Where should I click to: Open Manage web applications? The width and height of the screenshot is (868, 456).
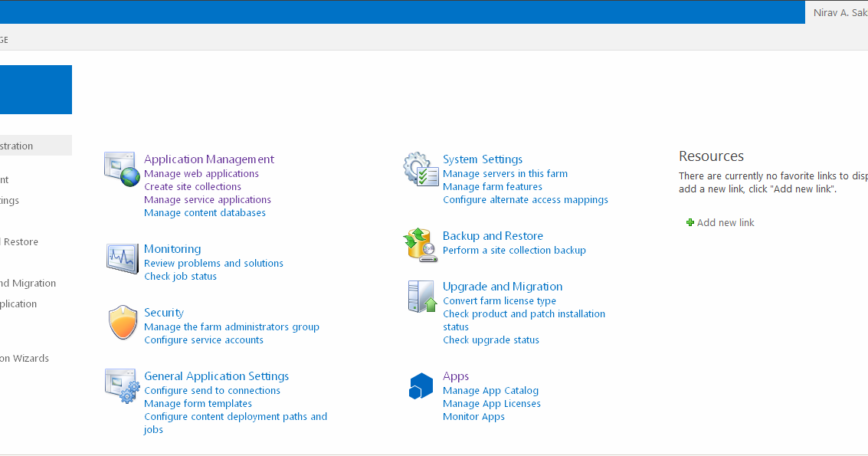point(201,173)
